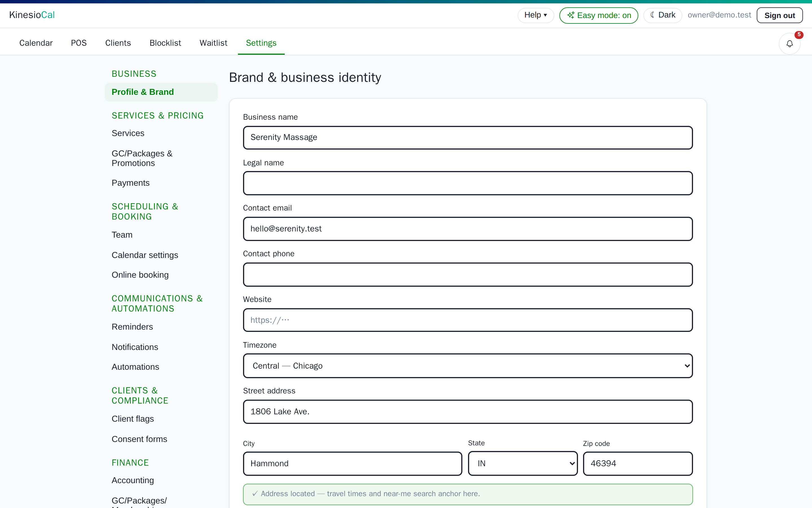Viewport: 812px width, 508px height.
Task: Open the Blocklist tab
Action: click(165, 43)
